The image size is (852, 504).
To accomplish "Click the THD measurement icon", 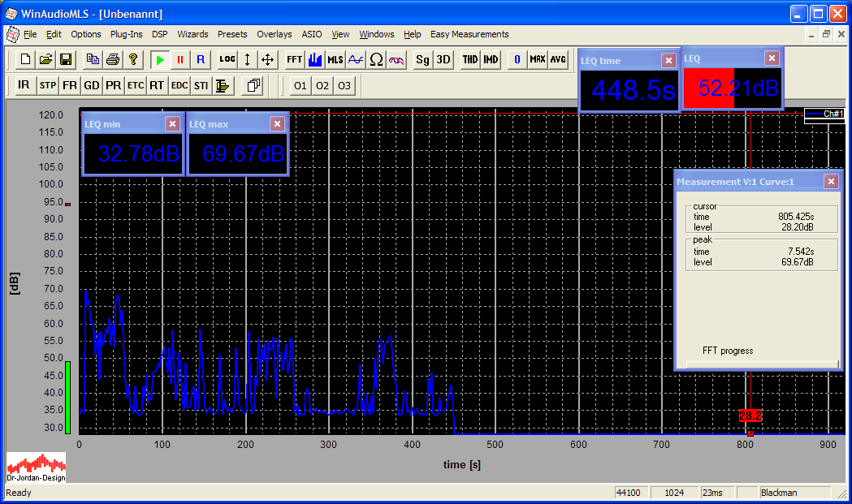I will pyautogui.click(x=470, y=60).
